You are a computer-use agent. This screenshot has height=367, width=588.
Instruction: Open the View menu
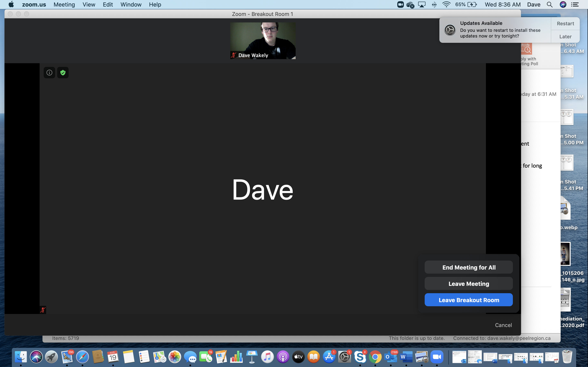pos(89,5)
